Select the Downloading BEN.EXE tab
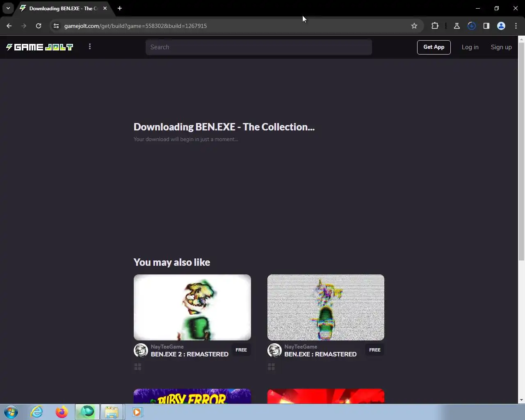The width and height of the screenshot is (525, 420). pos(64,8)
